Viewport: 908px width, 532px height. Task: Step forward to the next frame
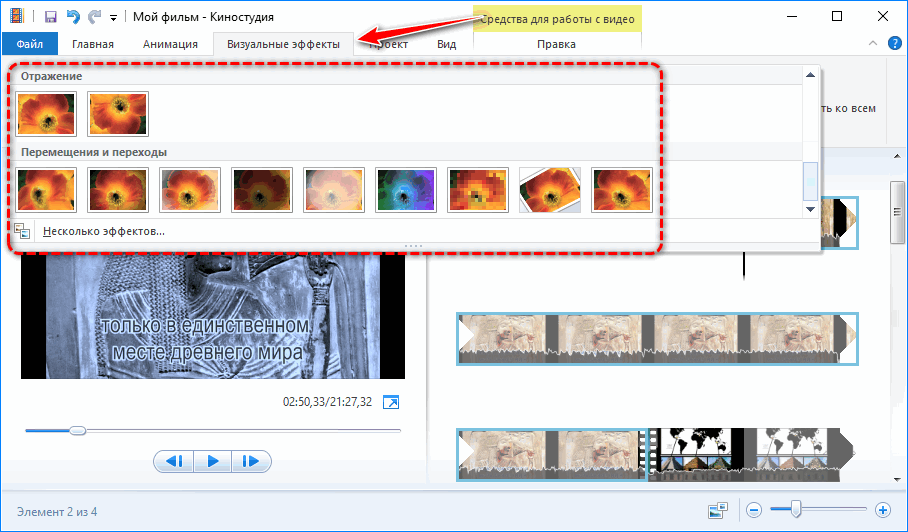coord(251,461)
